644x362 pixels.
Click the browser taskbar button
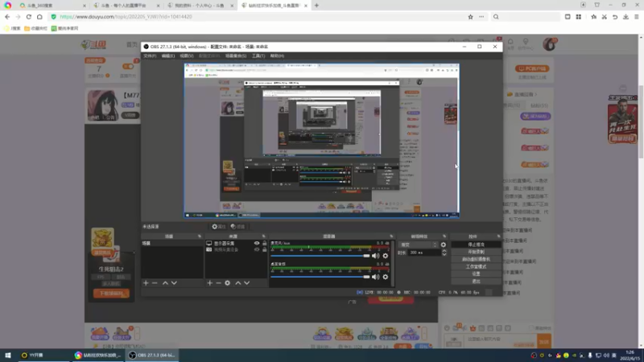point(97,355)
